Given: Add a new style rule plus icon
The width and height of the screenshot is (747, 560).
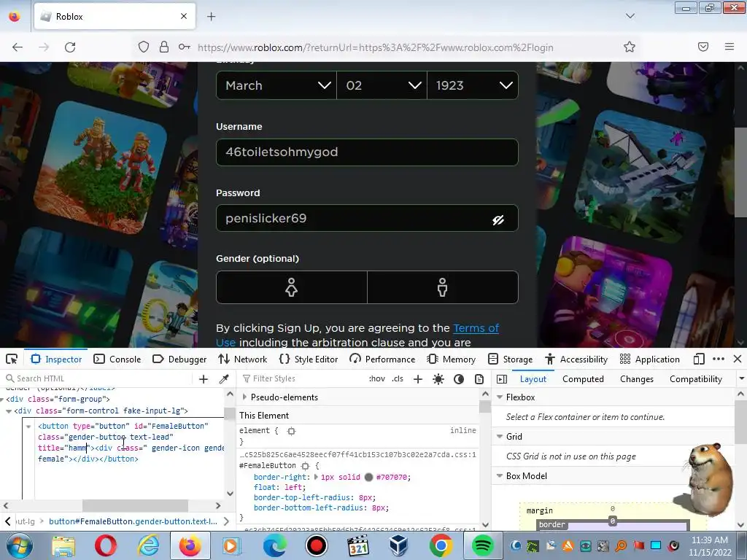Looking at the screenshot, I should coord(418,378).
